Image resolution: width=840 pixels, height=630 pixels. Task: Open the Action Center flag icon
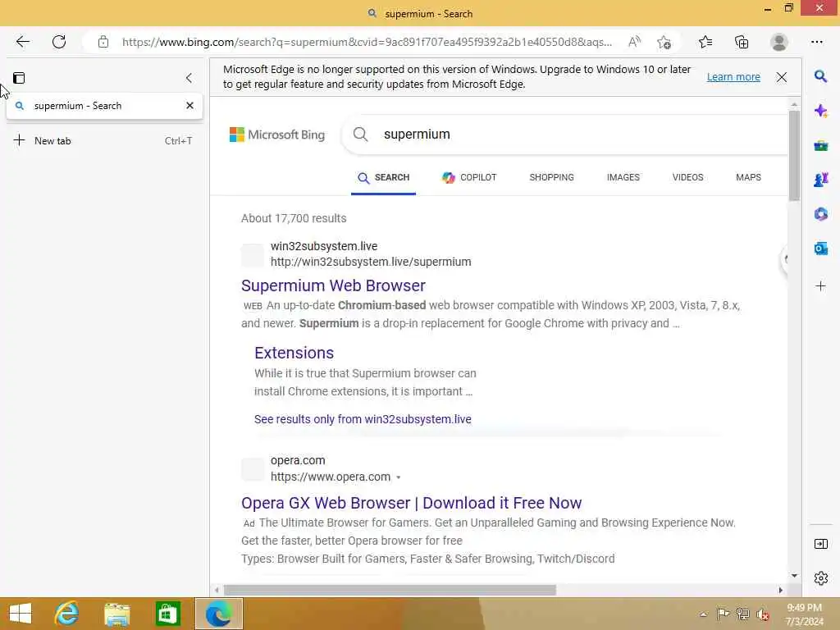pos(723,614)
